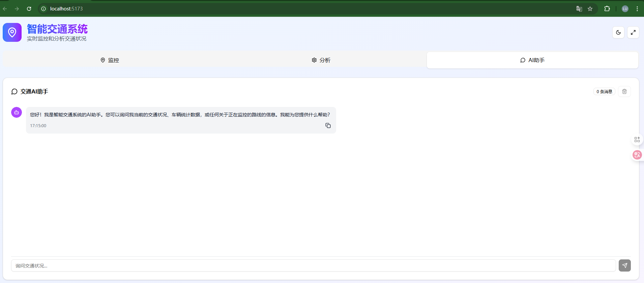
Task: Go back in browser history
Action: (5, 9)
